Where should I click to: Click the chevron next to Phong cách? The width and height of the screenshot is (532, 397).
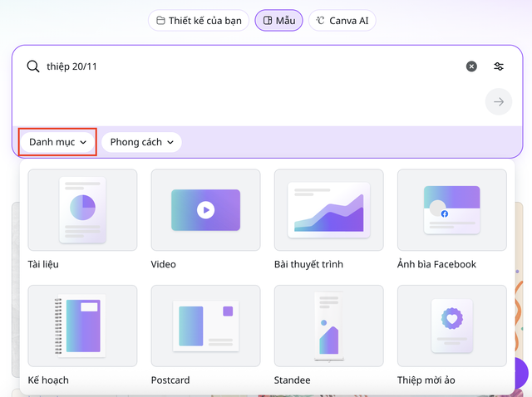(x=170, y=142)
